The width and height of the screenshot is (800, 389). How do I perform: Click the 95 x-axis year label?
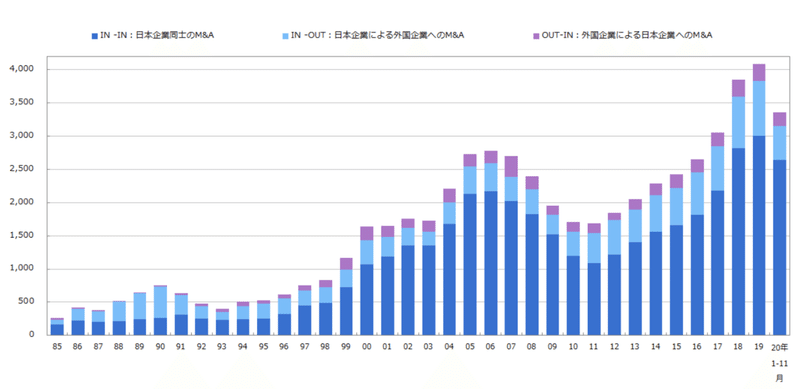[263, 346]
